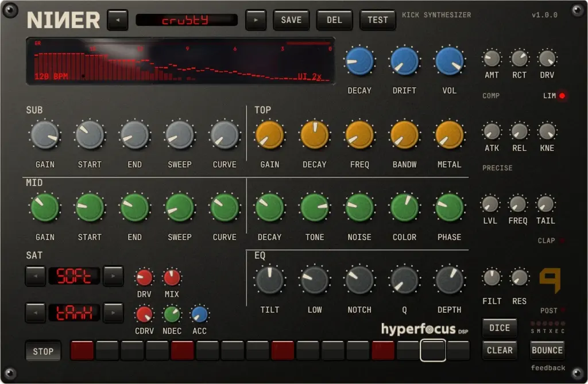Screen dimensions: 588x384
Task: Click the SUB GAIN knob
Action: [x=45, y=135]
